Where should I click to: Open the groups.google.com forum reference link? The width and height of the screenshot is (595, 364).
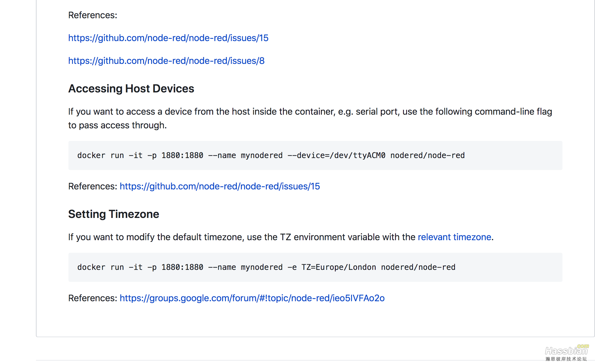point(252,298)
